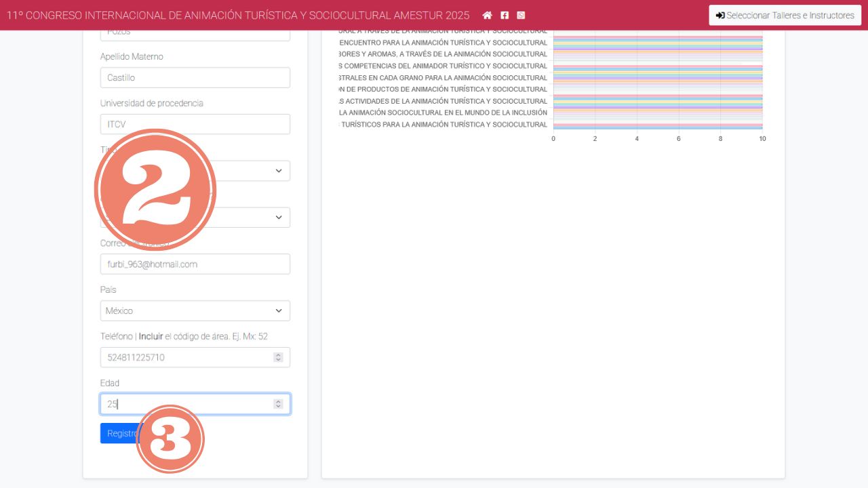
Task: Click chart bar for COMPETENCIAS DEL ANIMADOR workshop
Action: 658,66
